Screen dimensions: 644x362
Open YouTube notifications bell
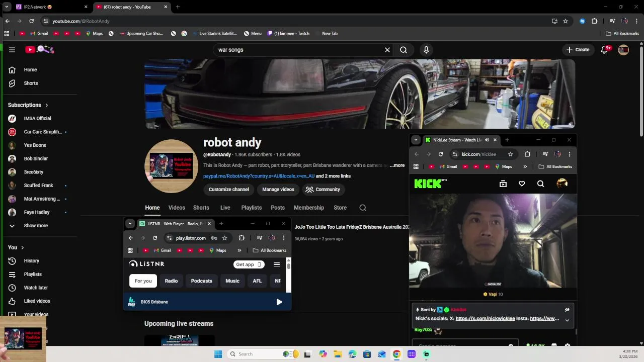605,50
